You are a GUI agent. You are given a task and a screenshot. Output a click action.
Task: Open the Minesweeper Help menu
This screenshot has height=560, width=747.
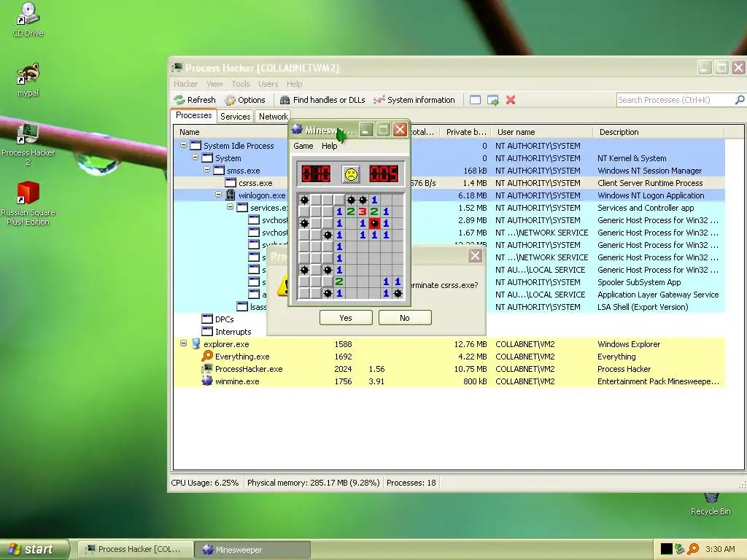coord(329,146)
